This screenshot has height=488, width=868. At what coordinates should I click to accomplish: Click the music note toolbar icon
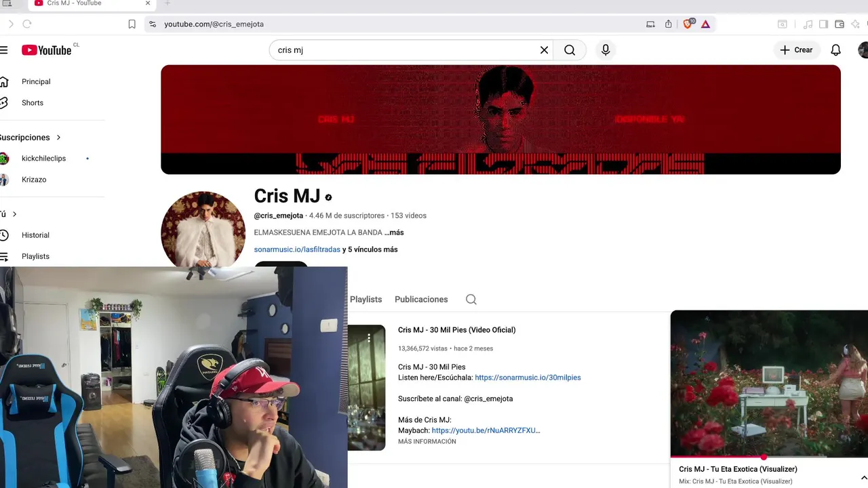click(808, 24)
